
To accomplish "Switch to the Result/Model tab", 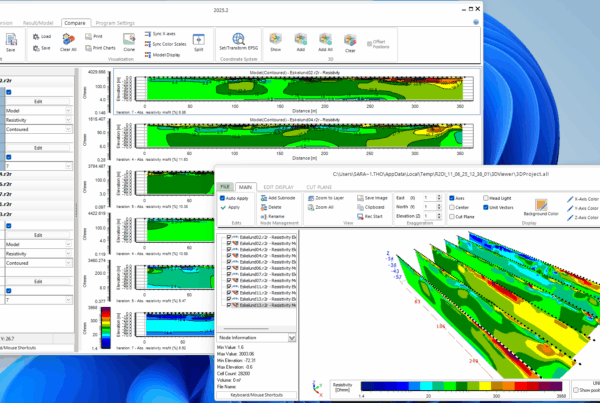I will (38, 23).
